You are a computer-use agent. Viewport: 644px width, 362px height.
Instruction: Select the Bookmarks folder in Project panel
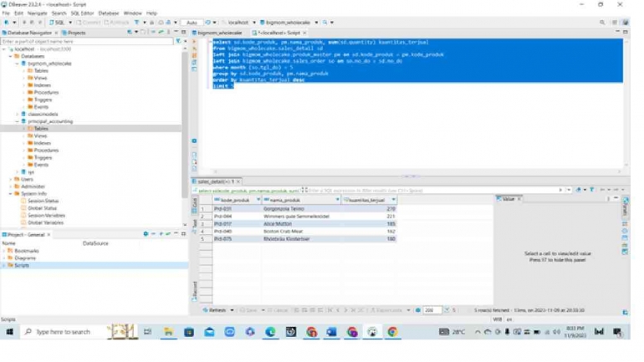click(x=26, y=251)
